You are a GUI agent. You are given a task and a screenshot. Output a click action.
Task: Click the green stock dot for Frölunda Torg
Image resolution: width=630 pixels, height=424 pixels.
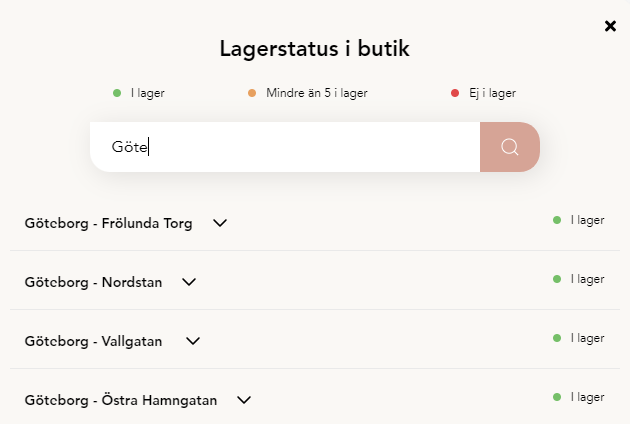pyautogui.click(x=557, y=220)
